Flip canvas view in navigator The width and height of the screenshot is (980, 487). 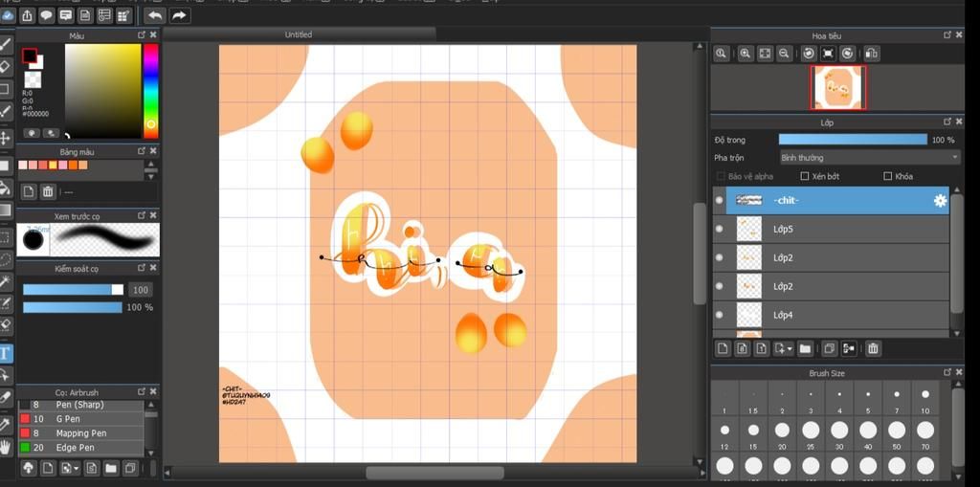(x=872, y=54)
